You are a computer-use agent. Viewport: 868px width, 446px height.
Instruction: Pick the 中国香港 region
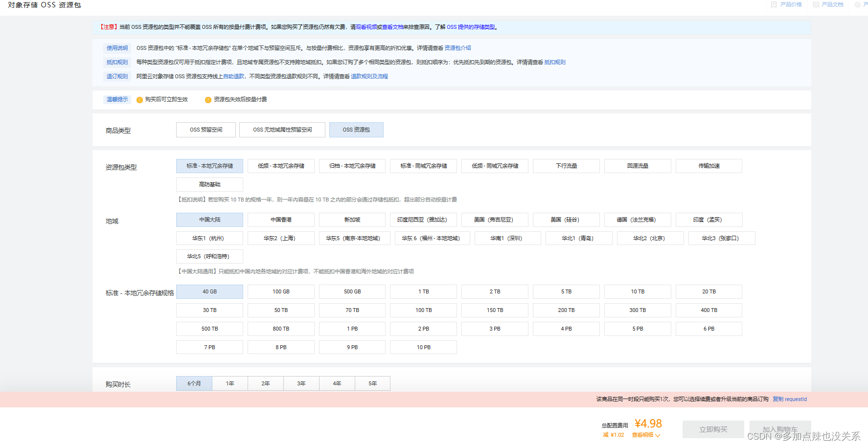[281, 220]
